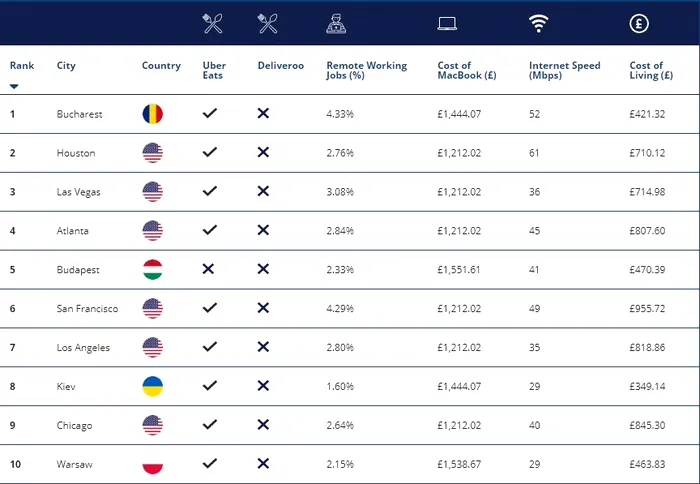Click the Uber Eats checkmark for Houston
Screen dimensions: 700x484
(x=209, y=152)
